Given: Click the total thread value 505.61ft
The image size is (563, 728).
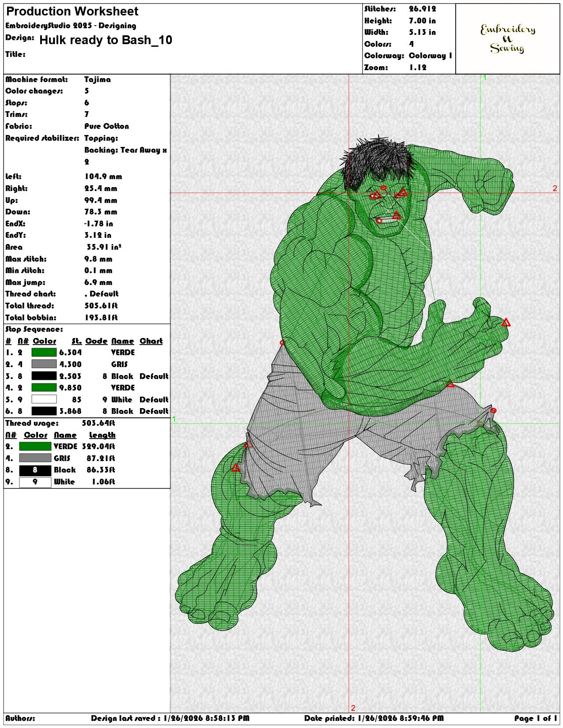Looking at the screenshot, I should point(101,306).
